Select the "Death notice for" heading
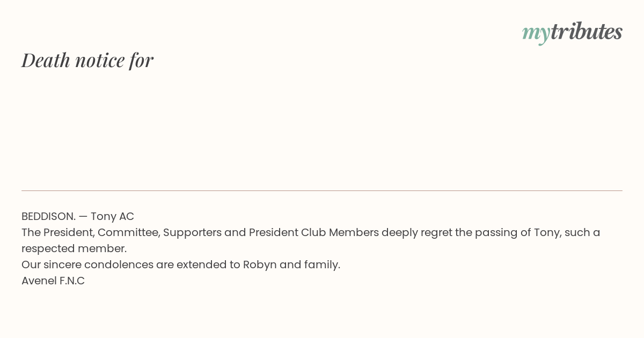644x338 pixels. click(87, 60)
